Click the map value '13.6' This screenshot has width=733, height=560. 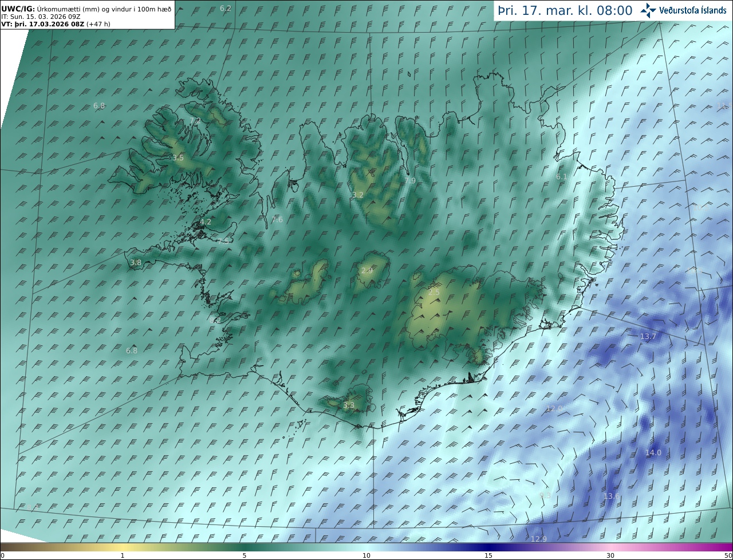(x=611, y=496)
